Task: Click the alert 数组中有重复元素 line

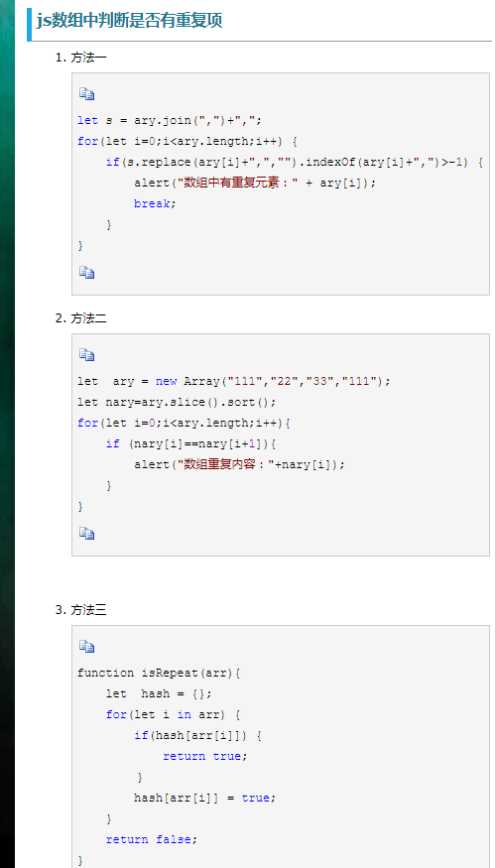Action: (255, 183)
